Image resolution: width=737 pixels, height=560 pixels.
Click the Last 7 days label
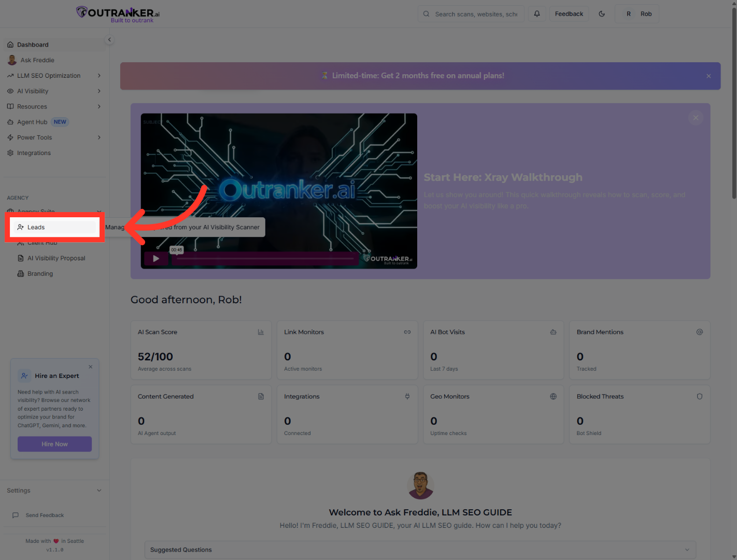(444, 369)
